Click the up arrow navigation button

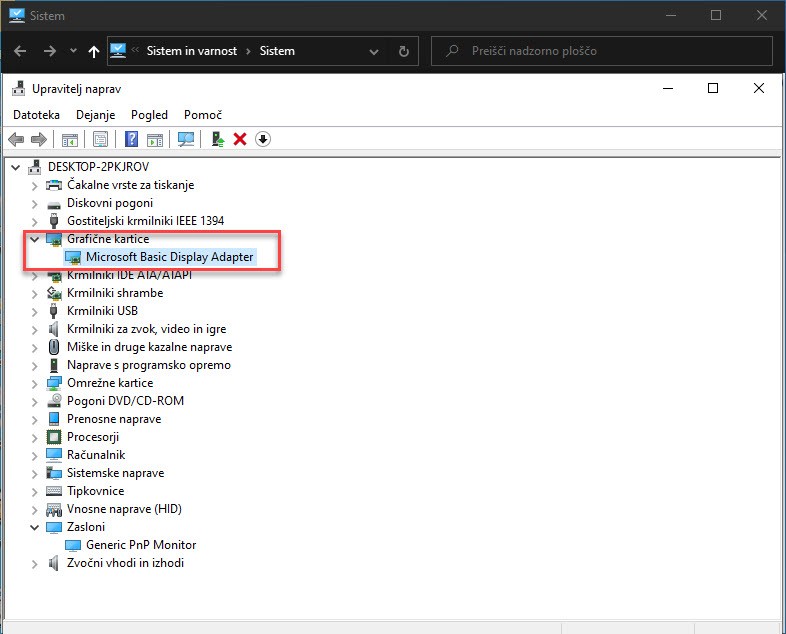pyautogui.click(x=94, y=51)
